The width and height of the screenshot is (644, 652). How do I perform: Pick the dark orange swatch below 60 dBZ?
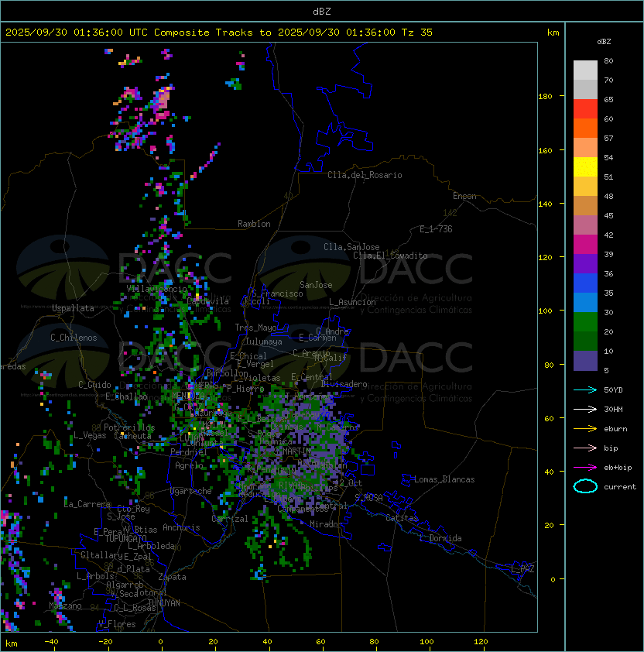(585, 128)
